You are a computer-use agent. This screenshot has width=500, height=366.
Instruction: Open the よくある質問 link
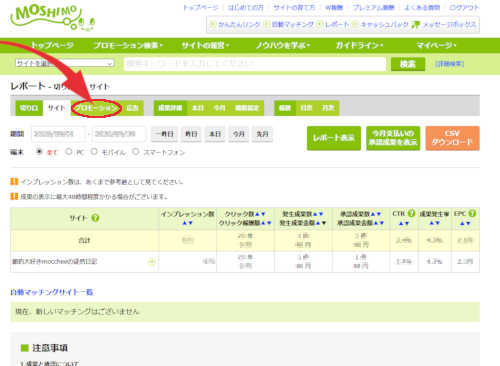coord(422,7)
